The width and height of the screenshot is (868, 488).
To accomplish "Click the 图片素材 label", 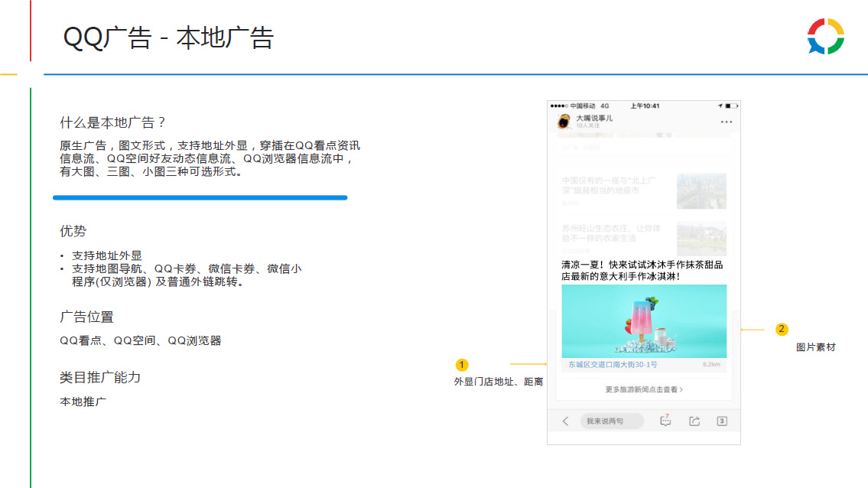I will (x=815, y=347).
